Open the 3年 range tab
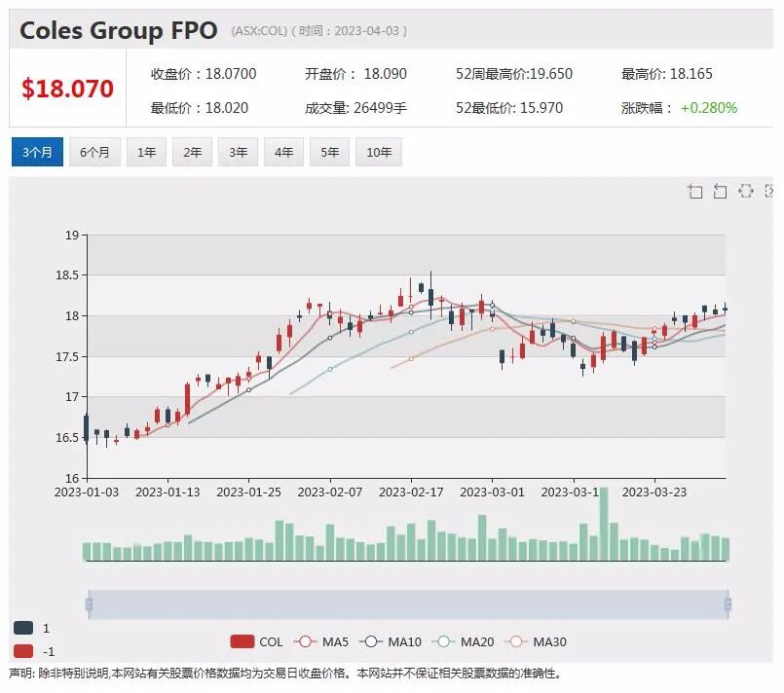This screenshot has height=693, width=784. pyautogui.click(x=238, y=152)
